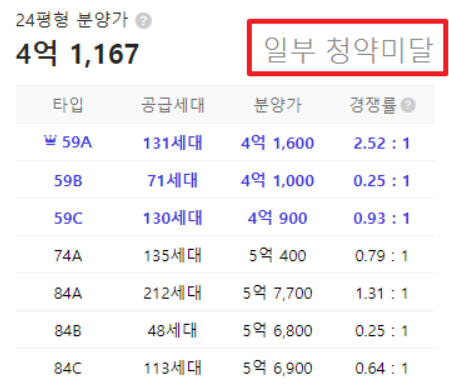Click the 4억 1,167 average price

pos(77,53)
